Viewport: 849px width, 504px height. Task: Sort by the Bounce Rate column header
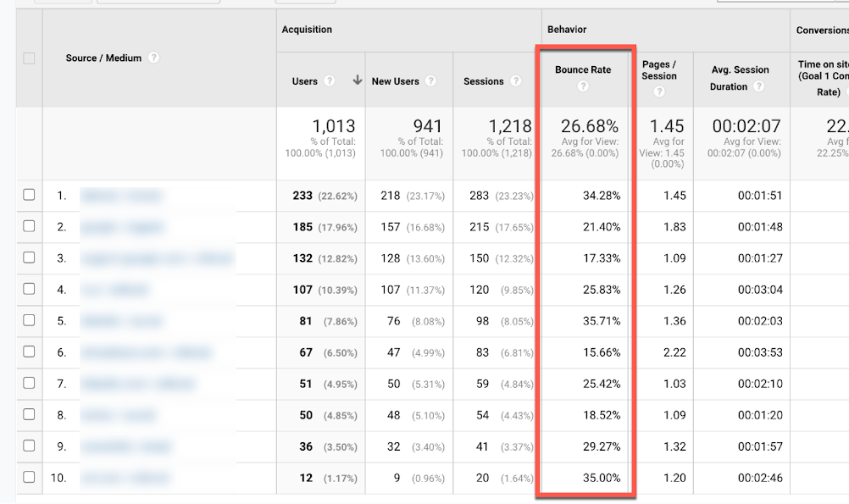(x=583, y=69)
